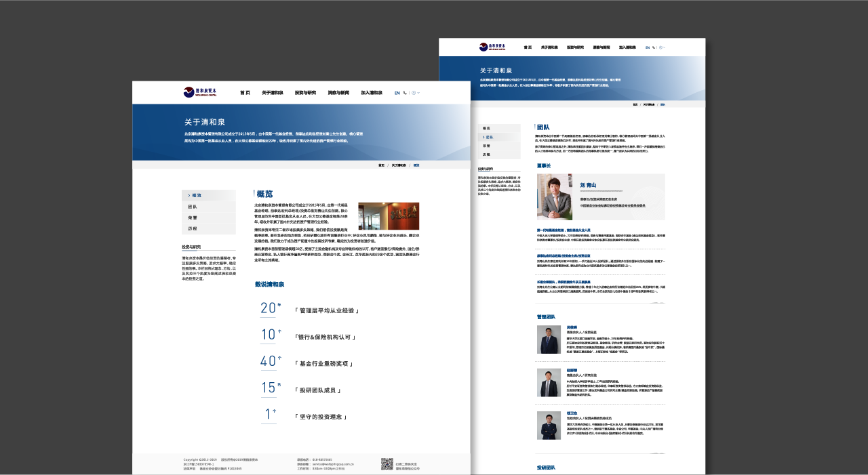Open 首页 in the overview page navigation

pos(245,93)
